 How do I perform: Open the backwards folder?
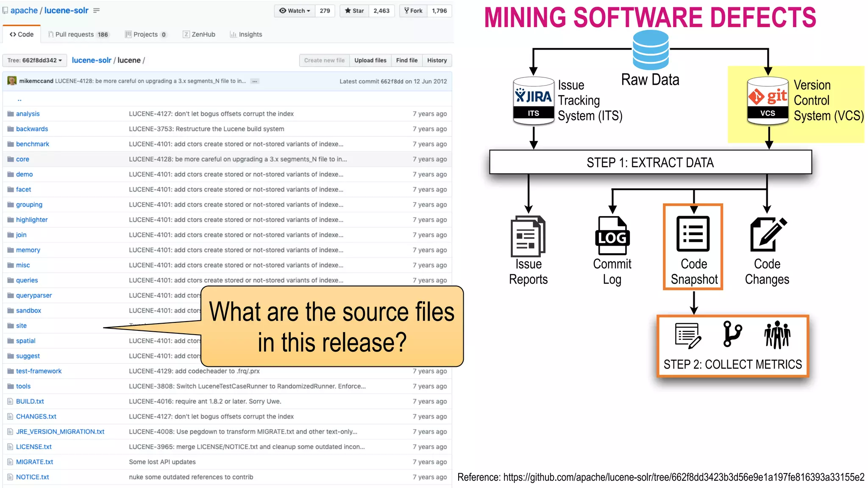coord(32,129)
